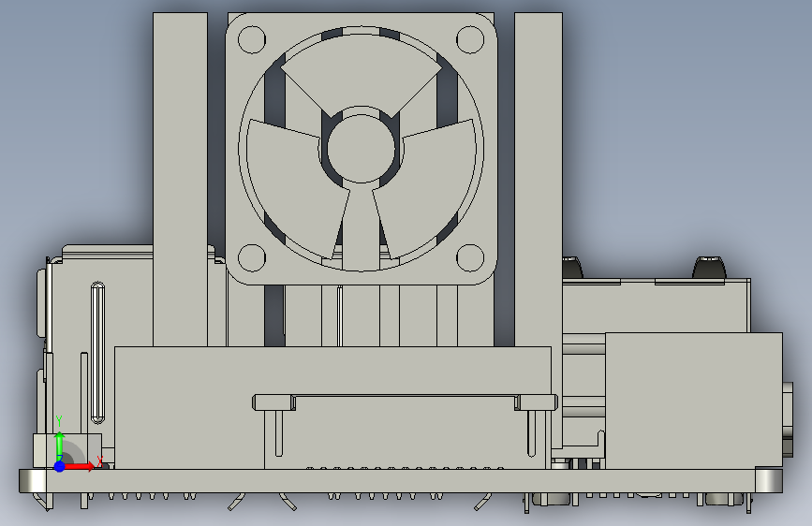Select the lower-right fan mounting hole
The height and width of the screenshot is (526, 812).
point(470,257)
